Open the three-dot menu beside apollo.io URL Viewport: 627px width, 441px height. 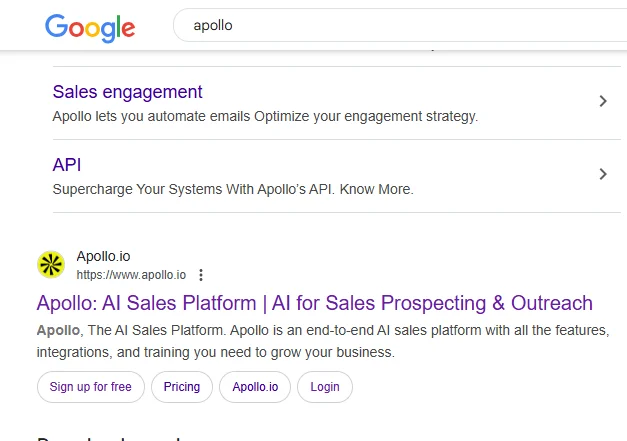[201, 275]
